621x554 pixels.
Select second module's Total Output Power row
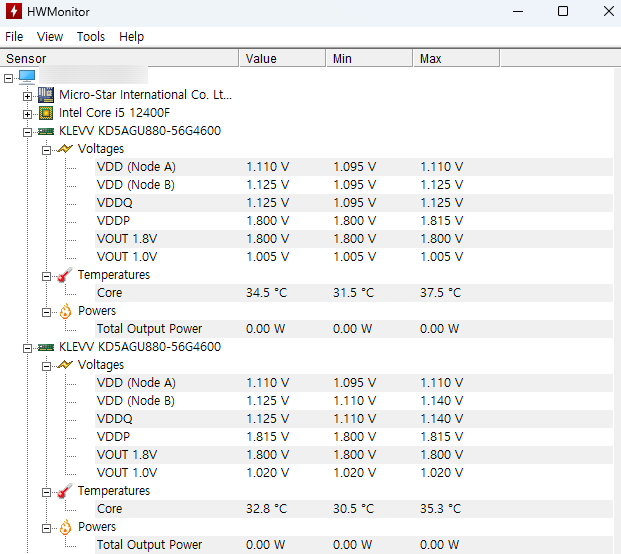354,545
